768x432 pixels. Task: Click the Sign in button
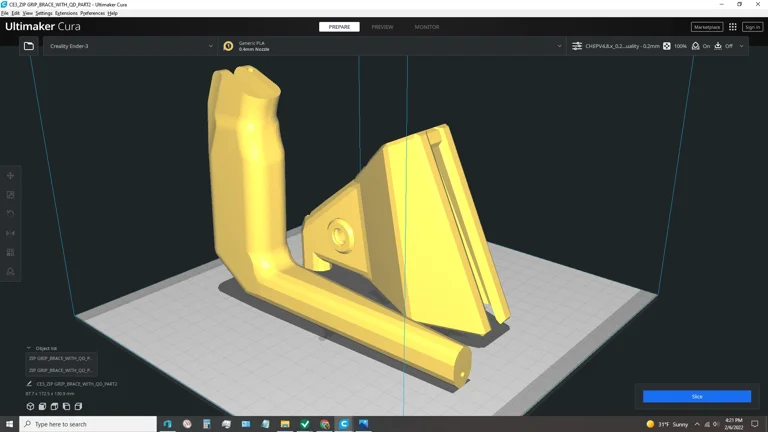[x=752, y=27]
